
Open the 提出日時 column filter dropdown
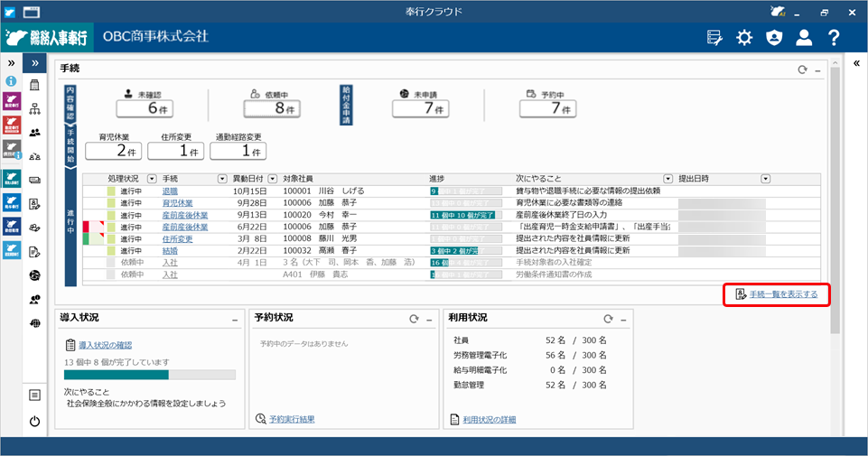point(765,179)
